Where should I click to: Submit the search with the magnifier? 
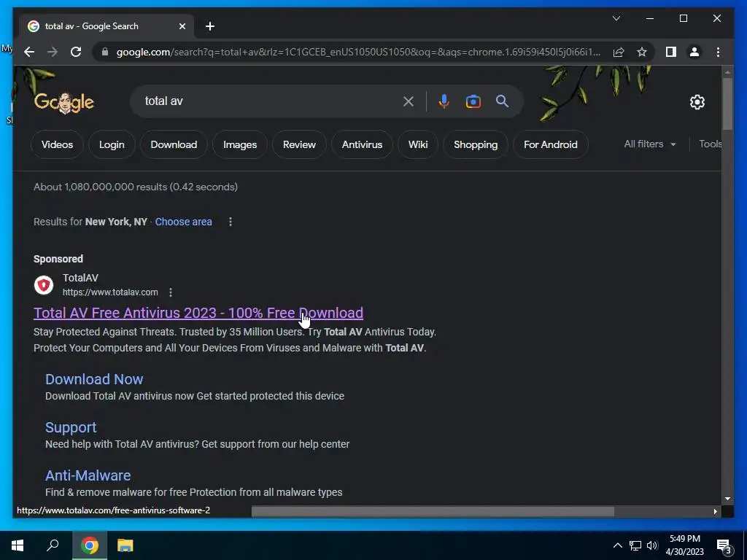click(x=502, y=101)
